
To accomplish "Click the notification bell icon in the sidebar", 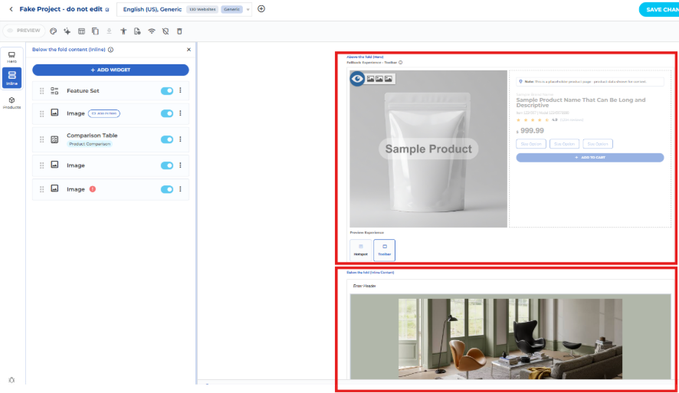I will 12,380.
